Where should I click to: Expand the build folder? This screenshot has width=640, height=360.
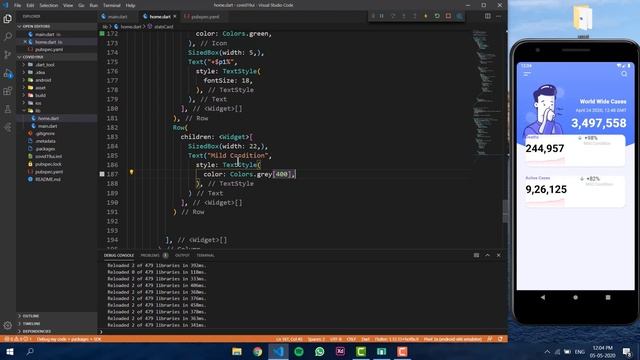[x=57, y=95]
